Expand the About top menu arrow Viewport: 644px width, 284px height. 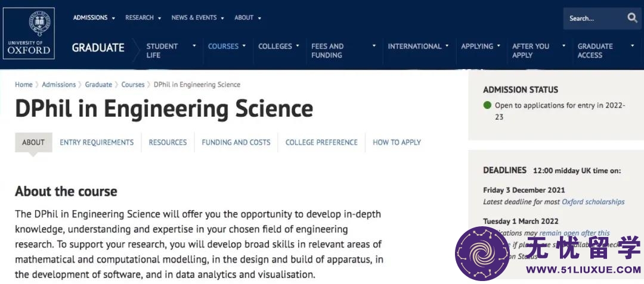click(x=259, y=18)
